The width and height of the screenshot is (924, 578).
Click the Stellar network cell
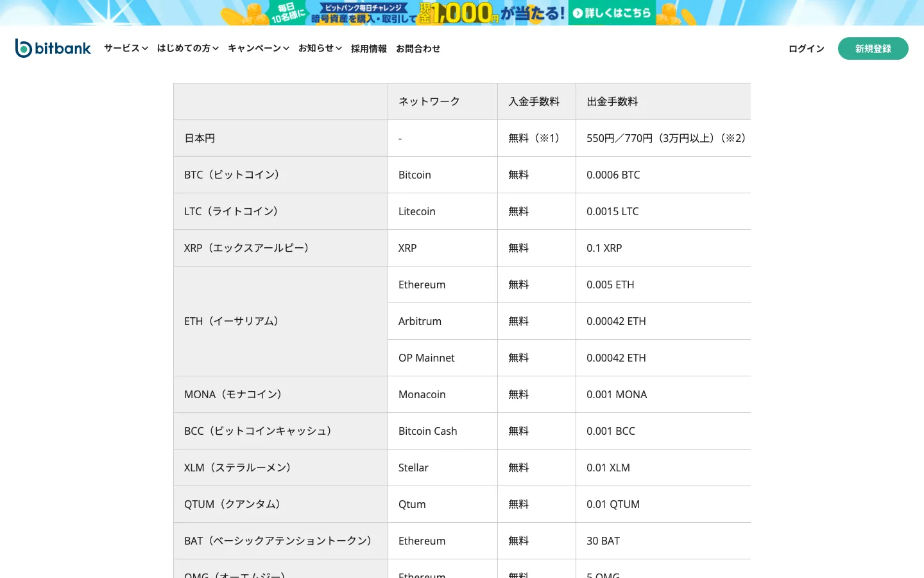[x=443, y=468]
